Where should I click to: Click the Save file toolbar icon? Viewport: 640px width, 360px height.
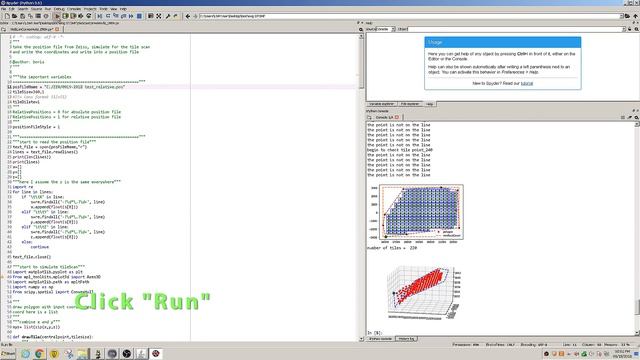pos(22,16)
